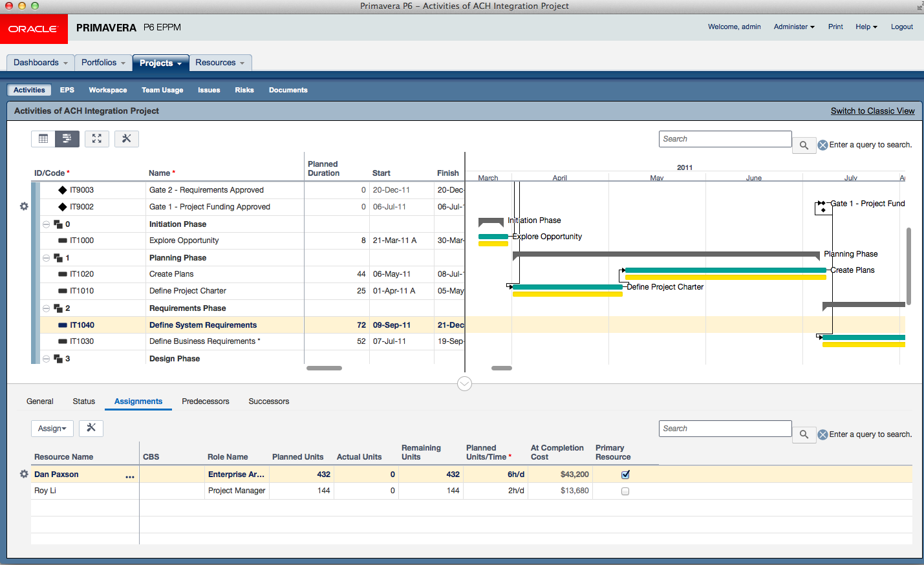Open the Portfolios dropdown
This screenshot has height=565, width=924.
point(103,63)
